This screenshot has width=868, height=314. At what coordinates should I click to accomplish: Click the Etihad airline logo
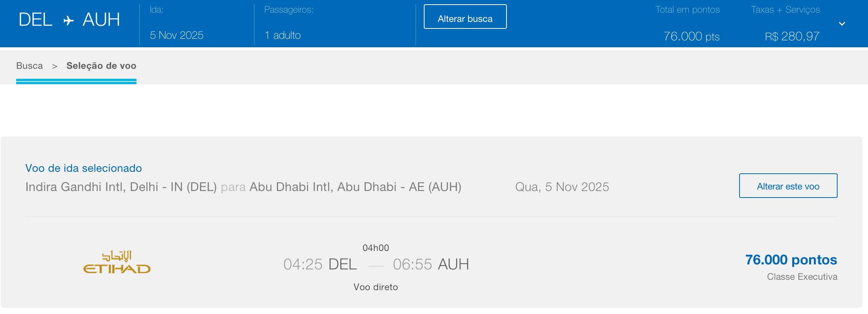117,262
